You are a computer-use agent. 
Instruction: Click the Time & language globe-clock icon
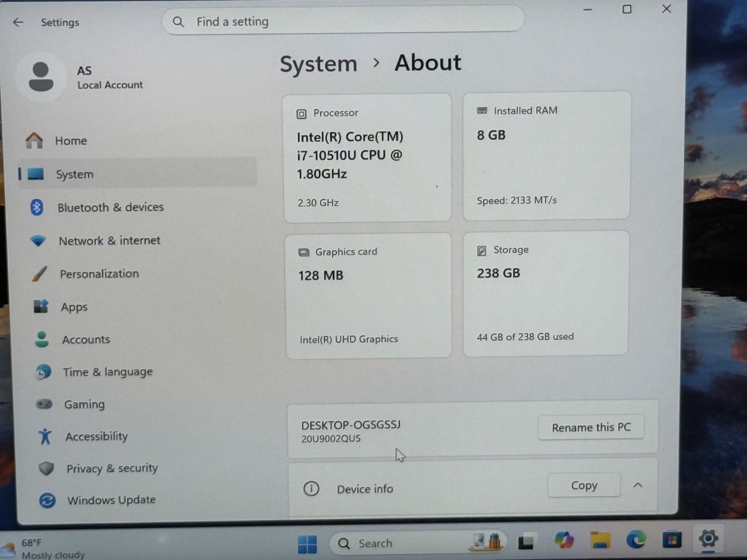click(x=43, y=372)
